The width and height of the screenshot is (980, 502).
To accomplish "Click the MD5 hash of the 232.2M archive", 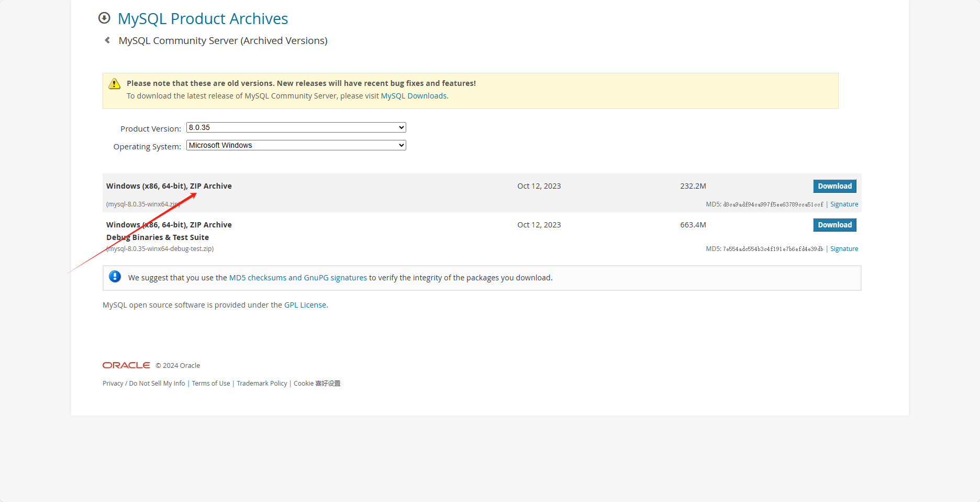I will pos(773,204).
